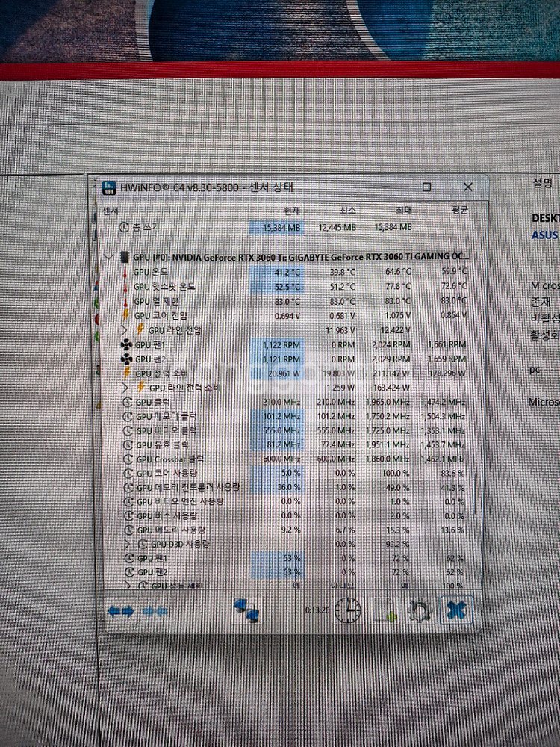Screen dimensions: 560x747
Task: Open the remote network sensors icon
Action: 246,610
